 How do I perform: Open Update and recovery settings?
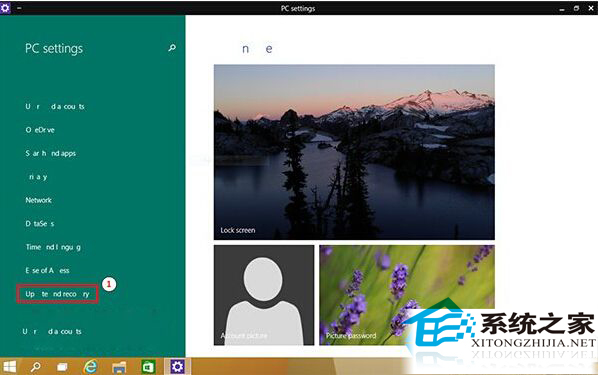[x=57, y=294]
